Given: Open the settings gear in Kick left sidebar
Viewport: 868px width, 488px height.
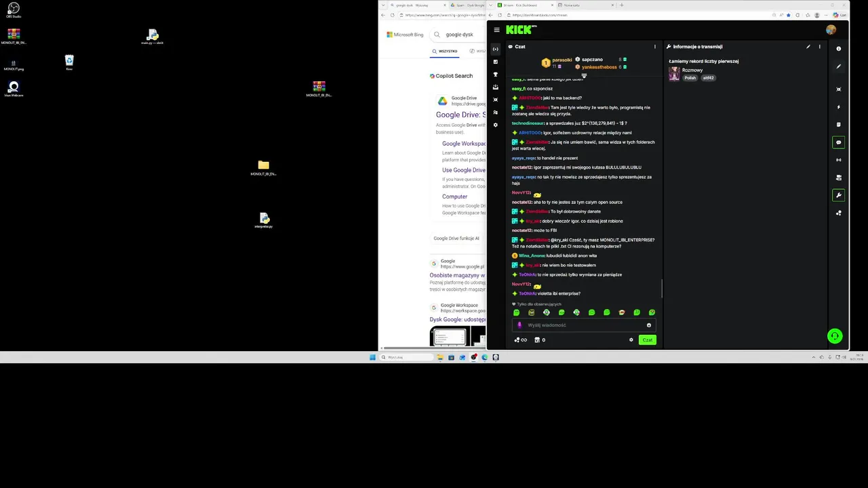Looking at the screenshot, I should click(496, 125).
